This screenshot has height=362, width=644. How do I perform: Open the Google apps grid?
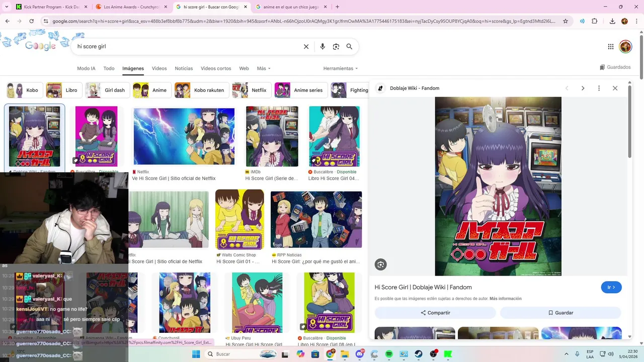pos(611,47)
